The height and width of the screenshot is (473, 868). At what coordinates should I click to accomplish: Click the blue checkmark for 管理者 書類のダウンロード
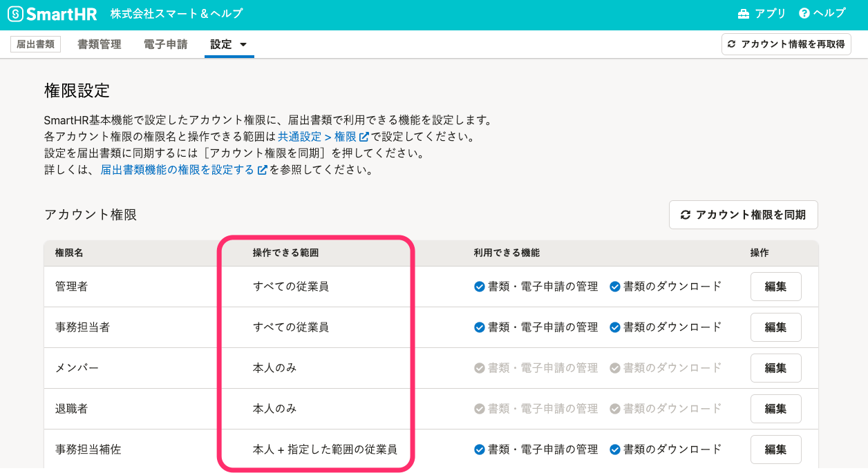[615, 286]
